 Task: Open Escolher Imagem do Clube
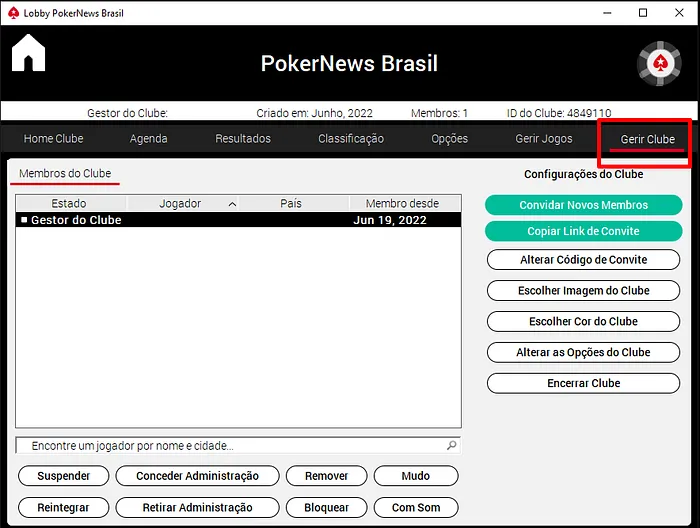(x=583, y=291)
